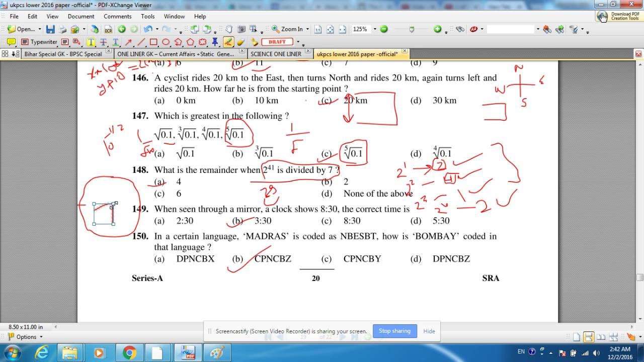The width and height of the screenshot is (644, 362).
Task: Click the green zoom out minus button
Action: [x=384, y=29]
